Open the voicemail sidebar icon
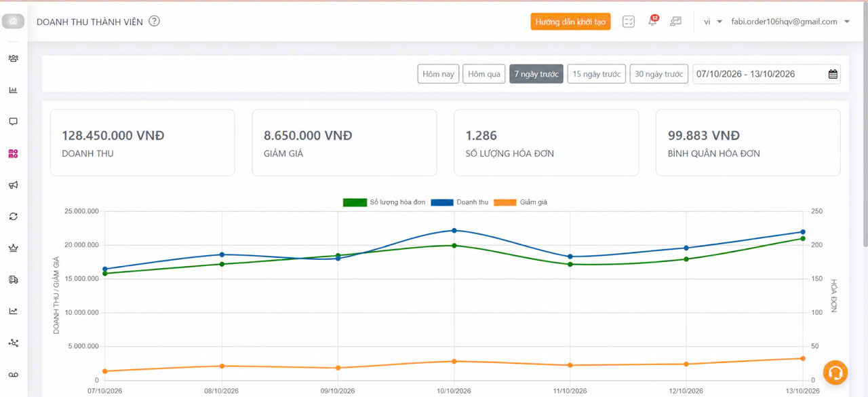 pyautogui.click(x=13, y=375)
